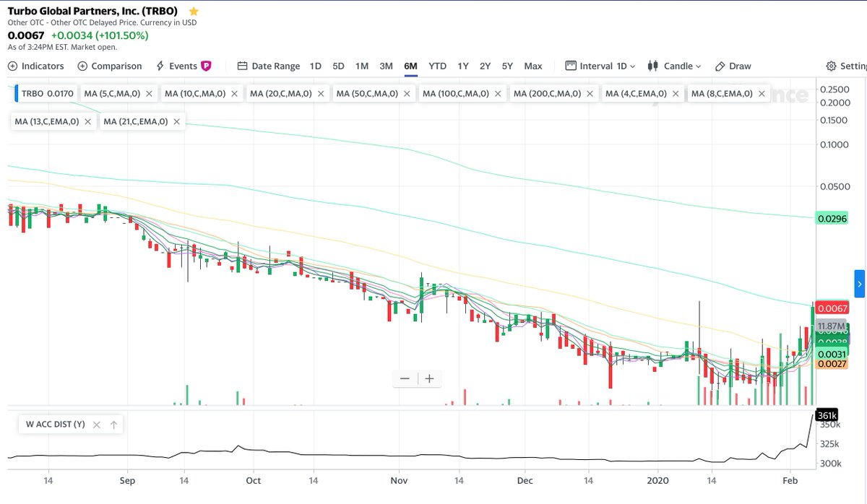Screen dimensions: 867x504
Task: Select the 5D time range
Action: tap(338, 66)
